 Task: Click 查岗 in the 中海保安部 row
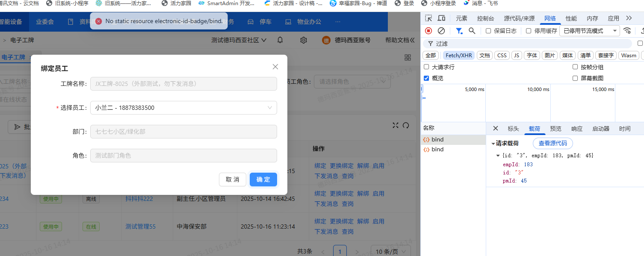(348, 232)
